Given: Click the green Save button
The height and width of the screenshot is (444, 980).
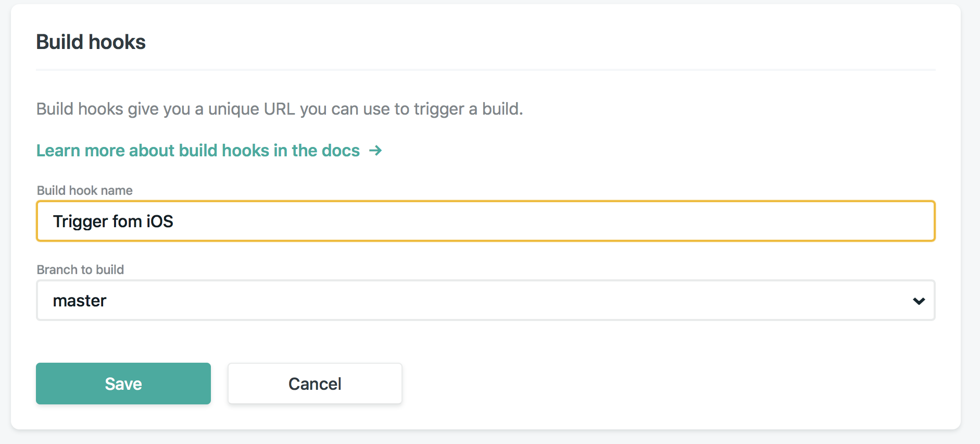Looking at the screenshot, I should 123,384.
